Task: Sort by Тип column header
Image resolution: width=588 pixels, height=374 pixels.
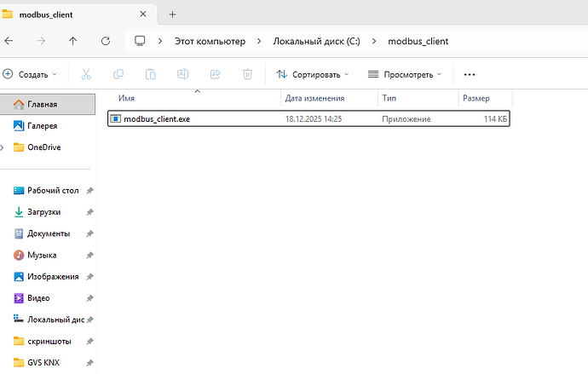Action: pos(389,98)
